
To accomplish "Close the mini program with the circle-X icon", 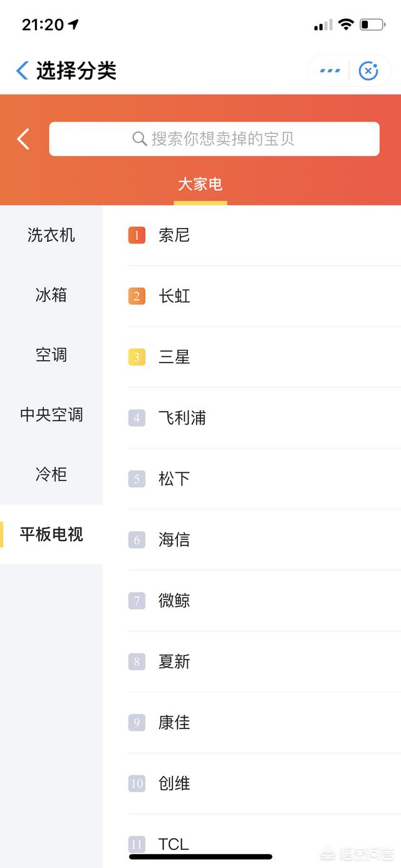I will tap(368, 71).
